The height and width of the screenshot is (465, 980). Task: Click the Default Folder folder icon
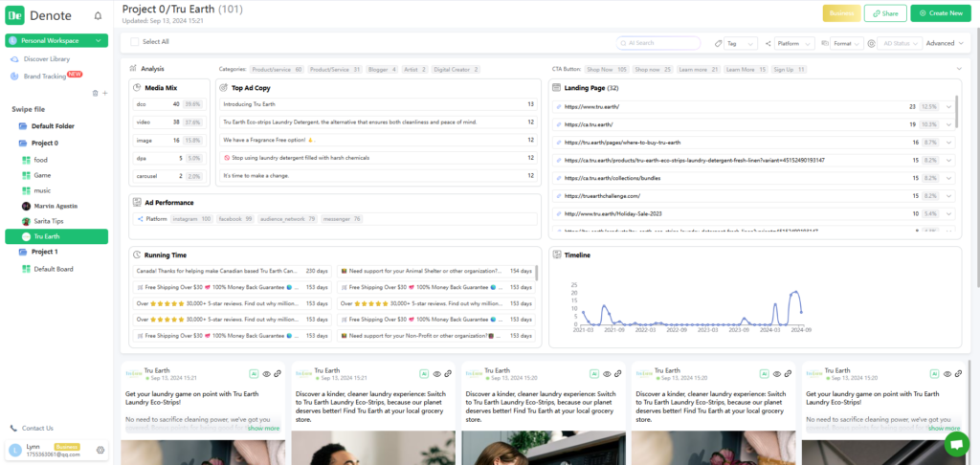(x=23, y=126)
